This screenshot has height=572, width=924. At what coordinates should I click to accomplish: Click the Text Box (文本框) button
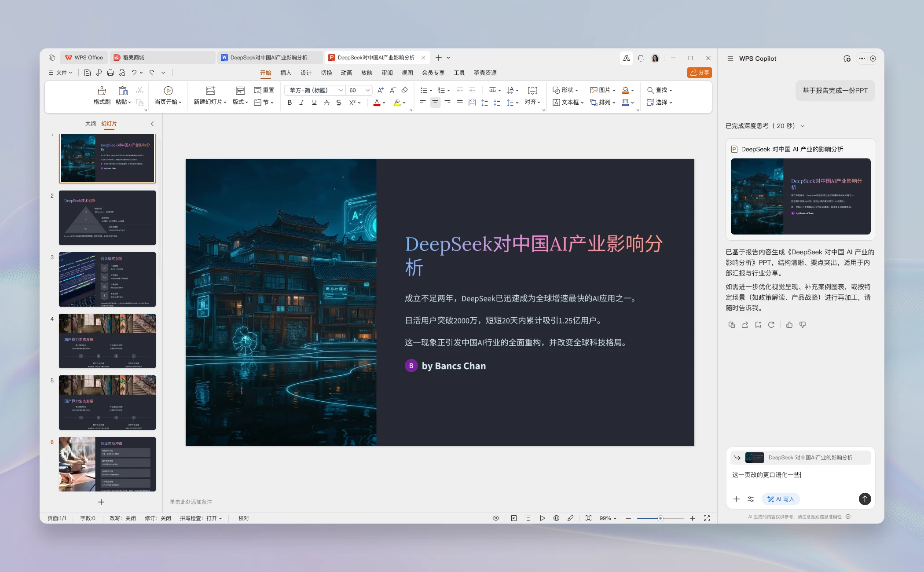coord(568,103)
